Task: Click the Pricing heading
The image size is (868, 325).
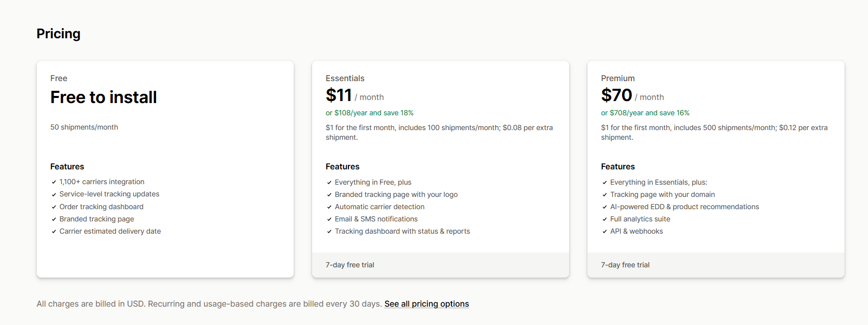Action: pyautogui.click(x=59, y=34)
